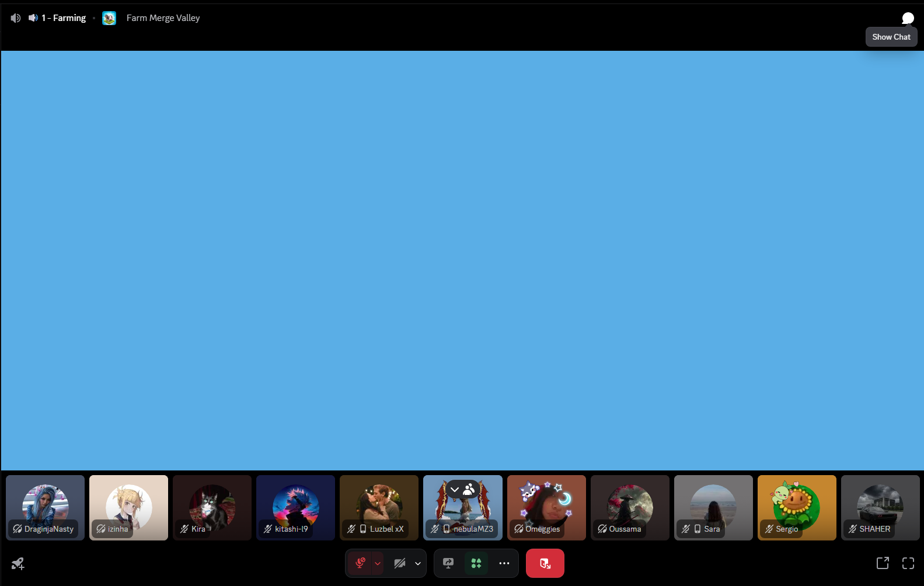Collapse the participants strip chevron
Image resolution: width=924 pixels, height=586 pixels.
tap(455, 490)
